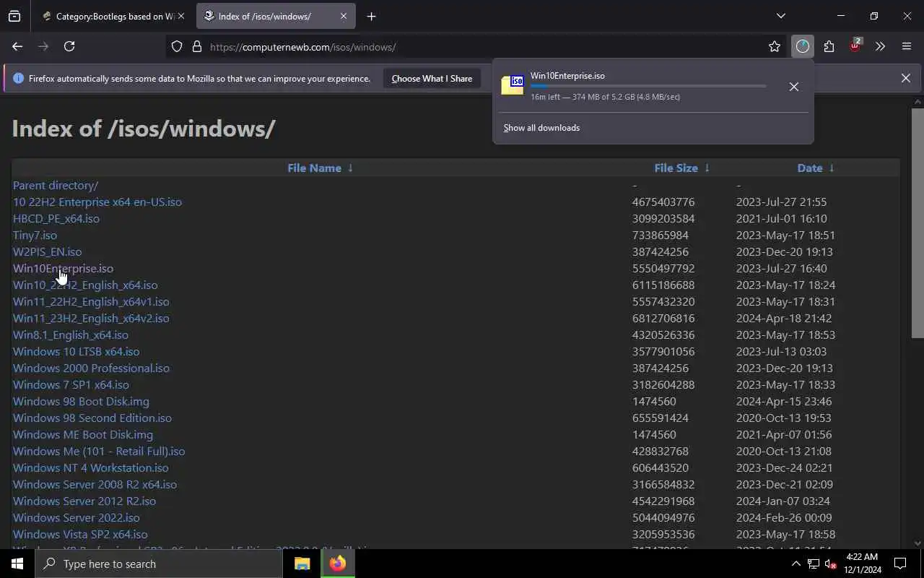Select file size 5550497792 text
The width and height of the screenshot is (924, 578).
click(663, 269)
